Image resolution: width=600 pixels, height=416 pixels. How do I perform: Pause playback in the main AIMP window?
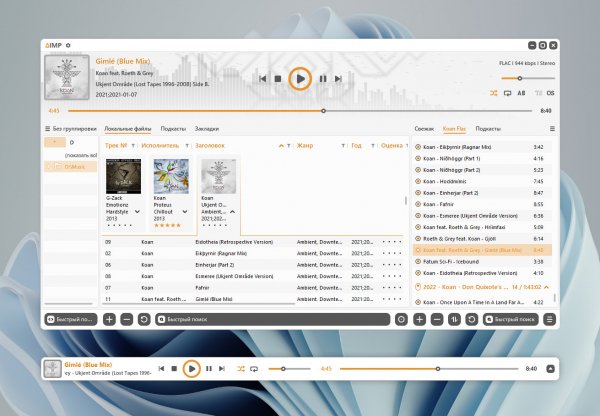tap(323, 79)
